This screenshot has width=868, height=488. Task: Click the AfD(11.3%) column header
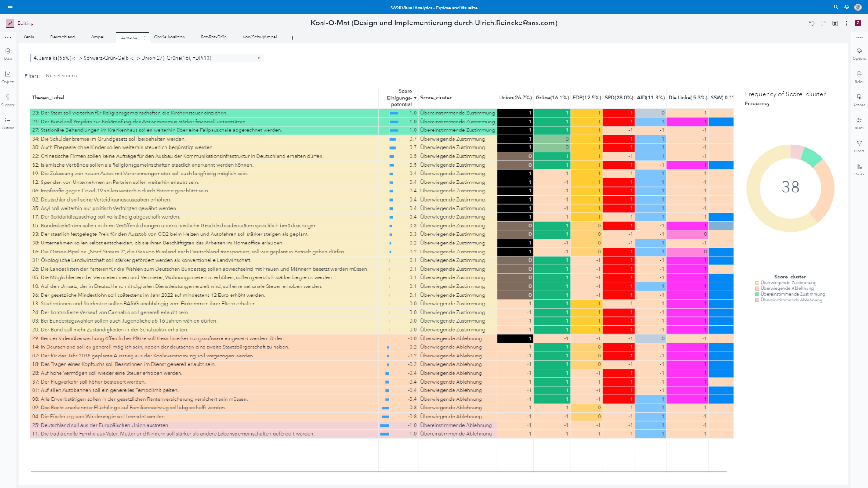pyautogui.click(x=651, y=98)
